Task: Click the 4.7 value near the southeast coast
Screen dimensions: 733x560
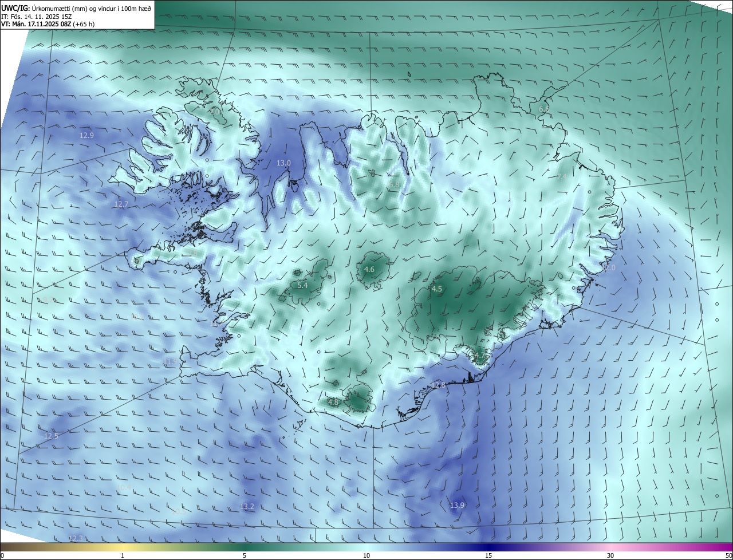Action: pyautogui.click(x=479, y=356)
